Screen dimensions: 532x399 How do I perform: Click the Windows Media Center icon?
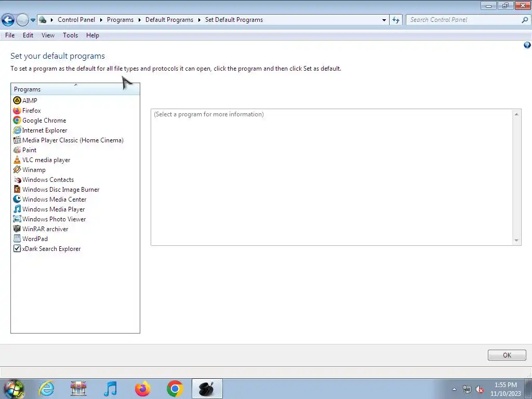(x=17, y=199)
